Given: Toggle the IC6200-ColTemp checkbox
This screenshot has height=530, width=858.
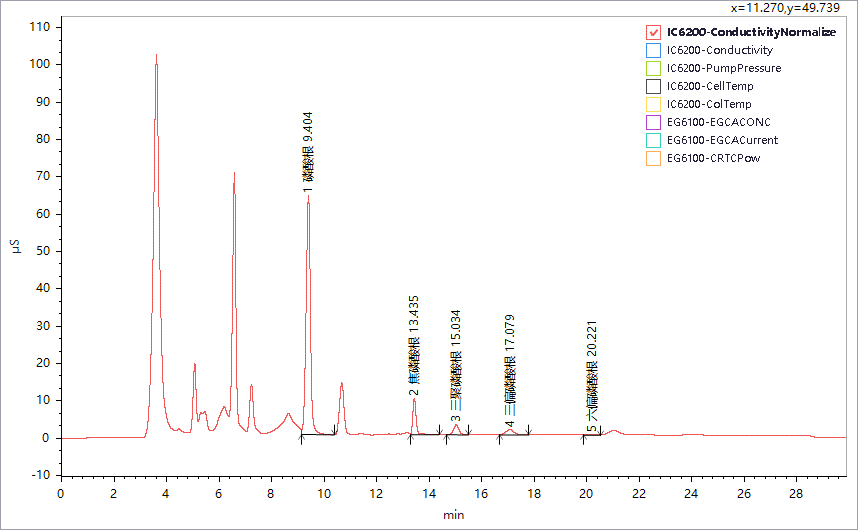Looking at the screenshot, I should tap(654, 104).
